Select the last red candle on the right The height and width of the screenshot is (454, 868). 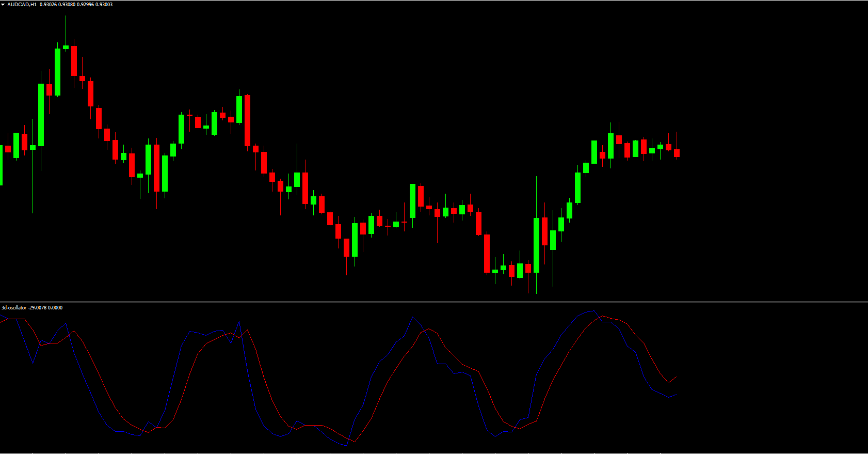point(677,153)
